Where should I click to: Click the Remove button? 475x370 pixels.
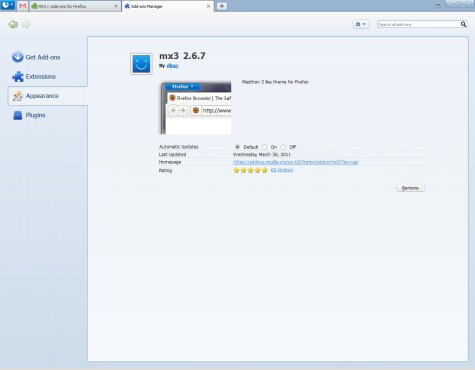[410, 188]
